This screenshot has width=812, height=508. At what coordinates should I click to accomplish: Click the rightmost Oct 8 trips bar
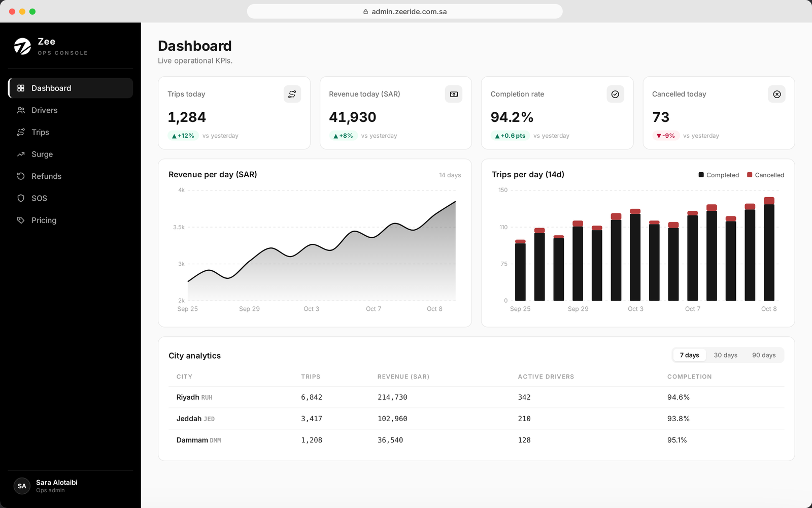[x=769, y=249]
